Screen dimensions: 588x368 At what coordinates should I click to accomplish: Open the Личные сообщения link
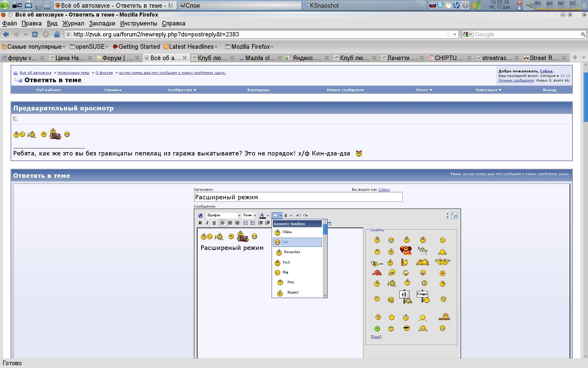click(x=516, y=80)
